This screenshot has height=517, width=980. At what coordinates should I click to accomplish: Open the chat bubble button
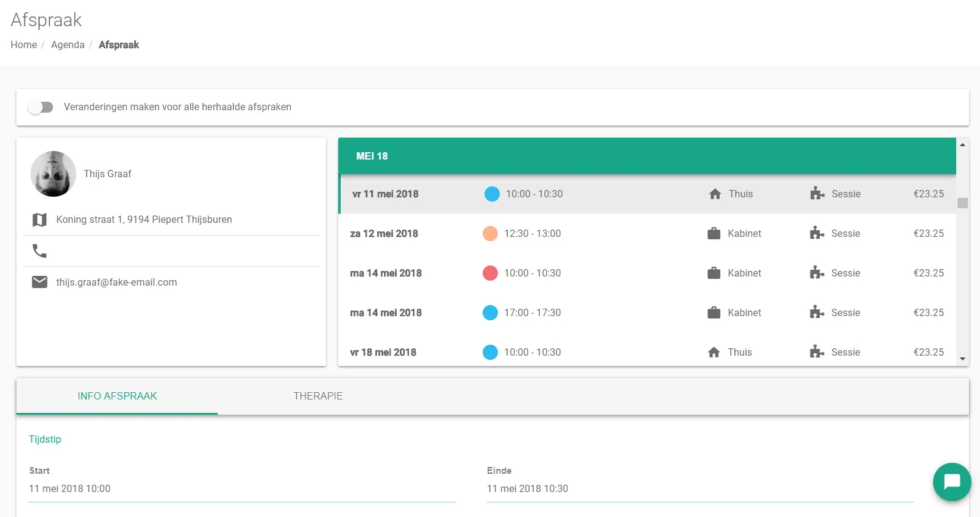click(952, 482)
